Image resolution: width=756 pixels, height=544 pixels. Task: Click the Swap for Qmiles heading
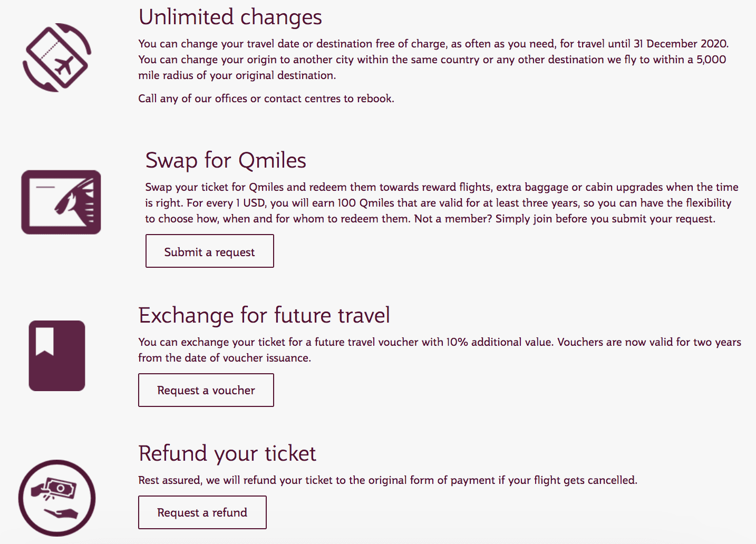(226, 160)
